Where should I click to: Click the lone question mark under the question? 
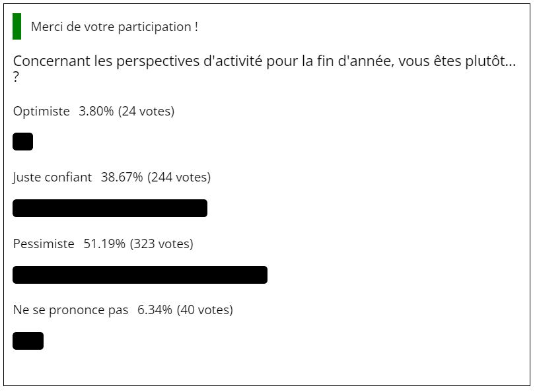16,78
